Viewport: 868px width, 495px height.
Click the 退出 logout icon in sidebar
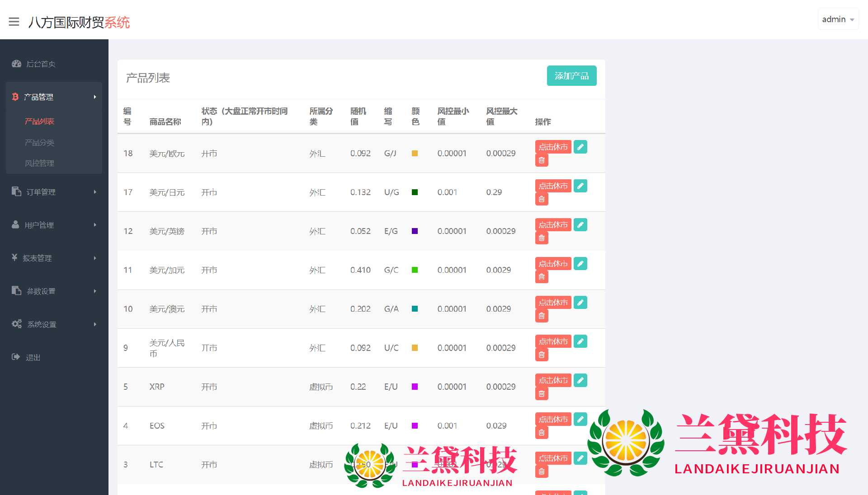click(16, 357)
